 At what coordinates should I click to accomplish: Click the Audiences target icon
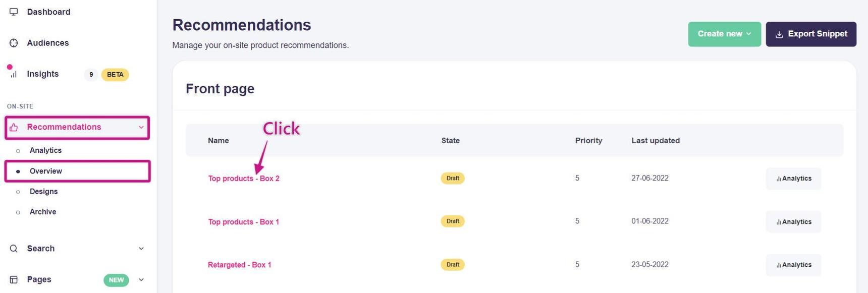click(x=14, y=43)
